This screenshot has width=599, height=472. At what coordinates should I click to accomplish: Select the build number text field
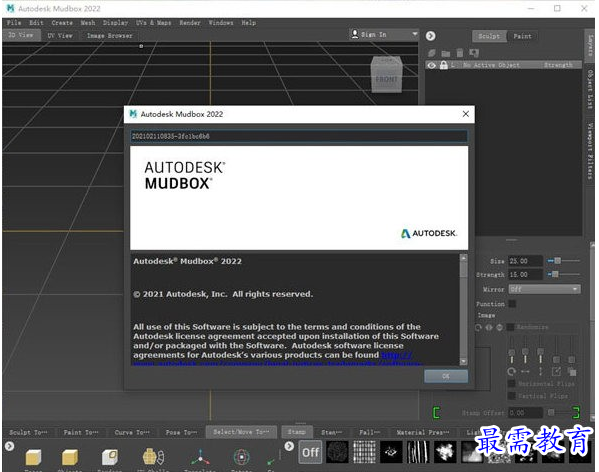click(299, 136)
